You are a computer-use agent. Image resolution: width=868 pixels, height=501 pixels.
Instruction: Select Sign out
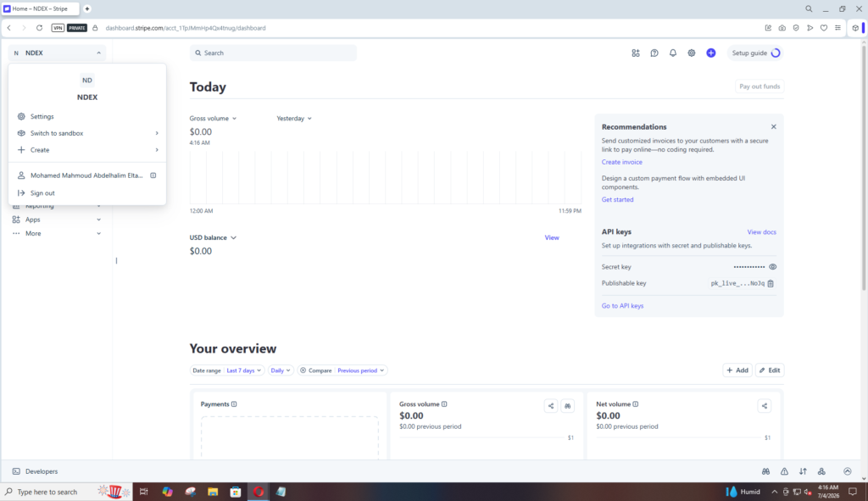pos(87,193)
